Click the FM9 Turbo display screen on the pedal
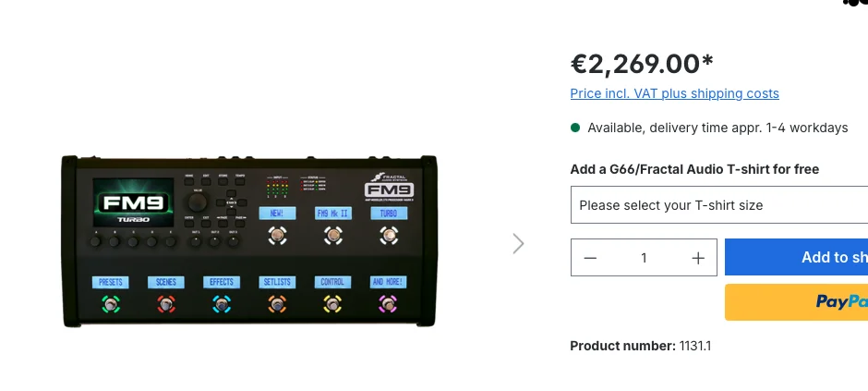The height and width of the screenshot is (391, 868). click(133, 202)
